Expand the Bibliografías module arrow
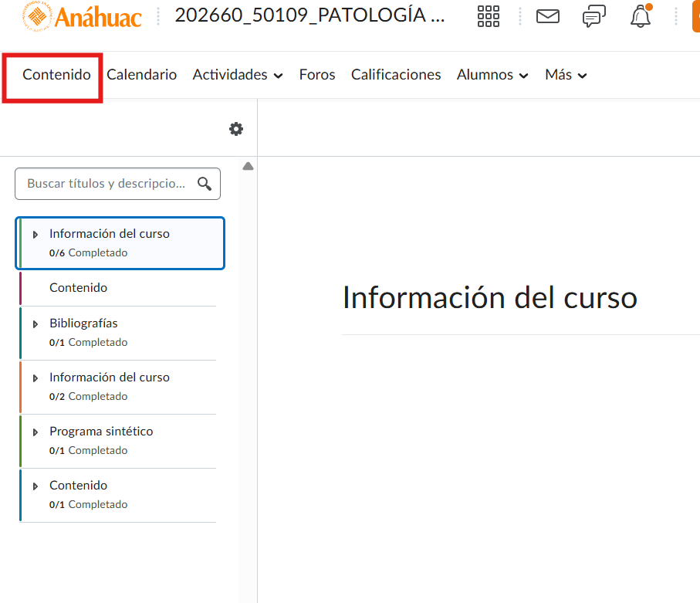 pos(36,324)
